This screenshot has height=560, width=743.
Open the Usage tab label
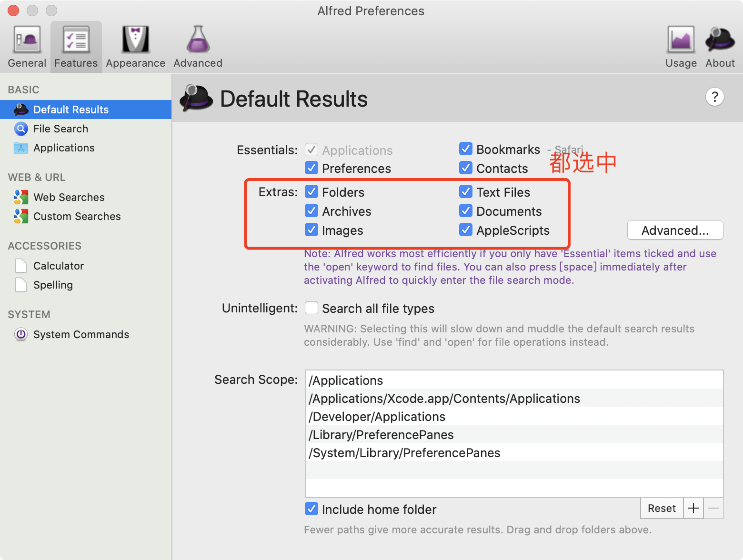(681, 63)
